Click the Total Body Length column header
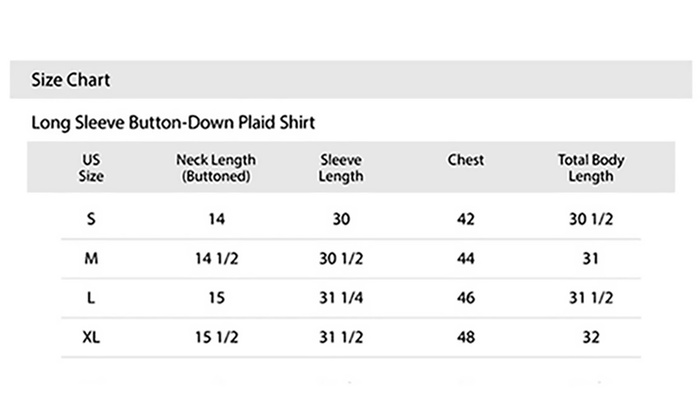 coord(591,168)
